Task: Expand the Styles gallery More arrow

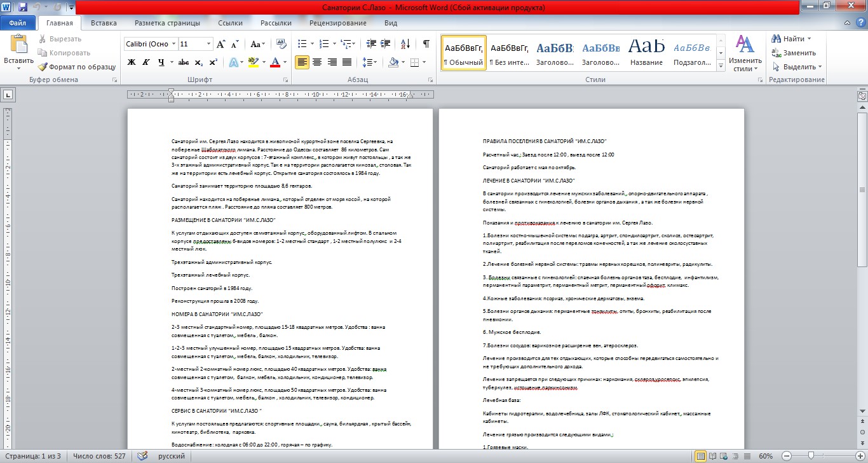Action: tap(721, 67)
